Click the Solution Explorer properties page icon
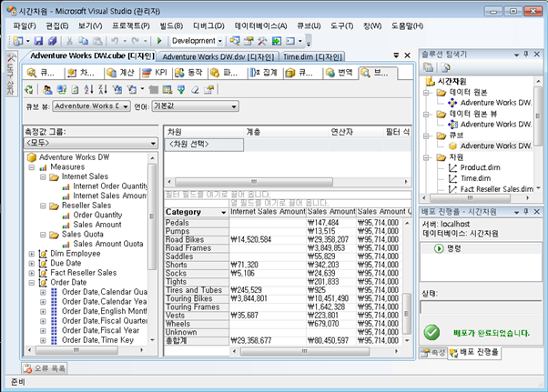This screenshot has height=392, width=548. pos(445,67)
